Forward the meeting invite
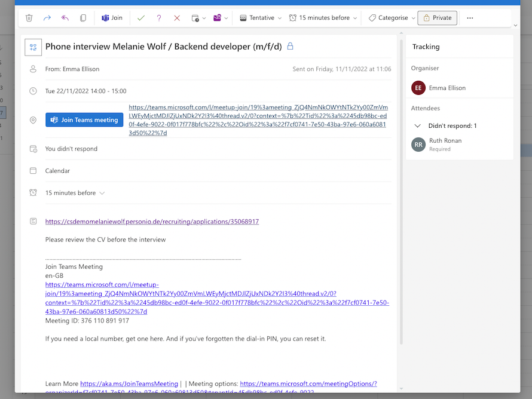 47,18
